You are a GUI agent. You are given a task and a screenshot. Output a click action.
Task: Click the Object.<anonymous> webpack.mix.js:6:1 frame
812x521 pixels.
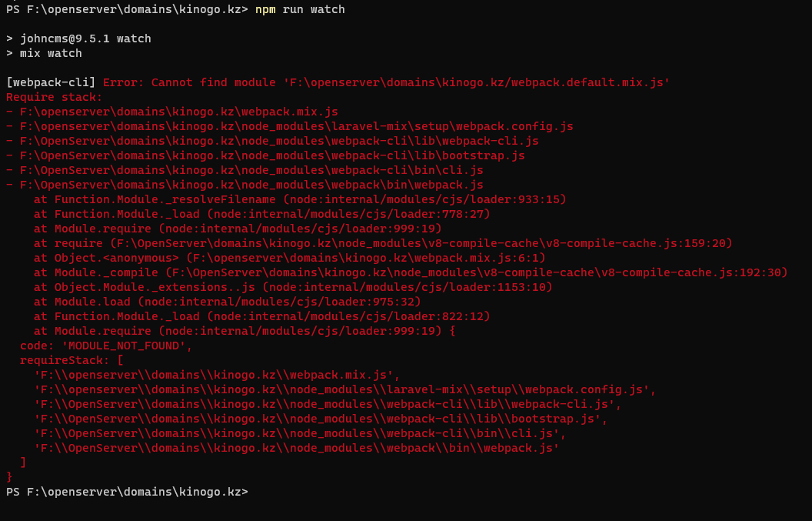(289, 258)
